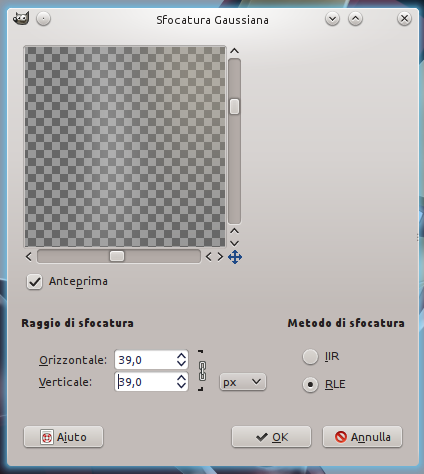Open help with the Aiuto button

[x=63, y=437]
